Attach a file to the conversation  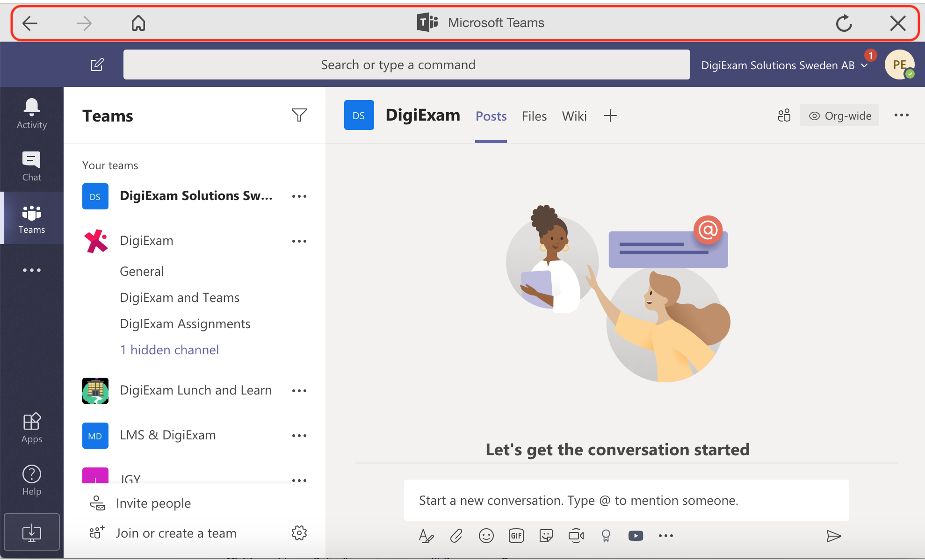456,536
